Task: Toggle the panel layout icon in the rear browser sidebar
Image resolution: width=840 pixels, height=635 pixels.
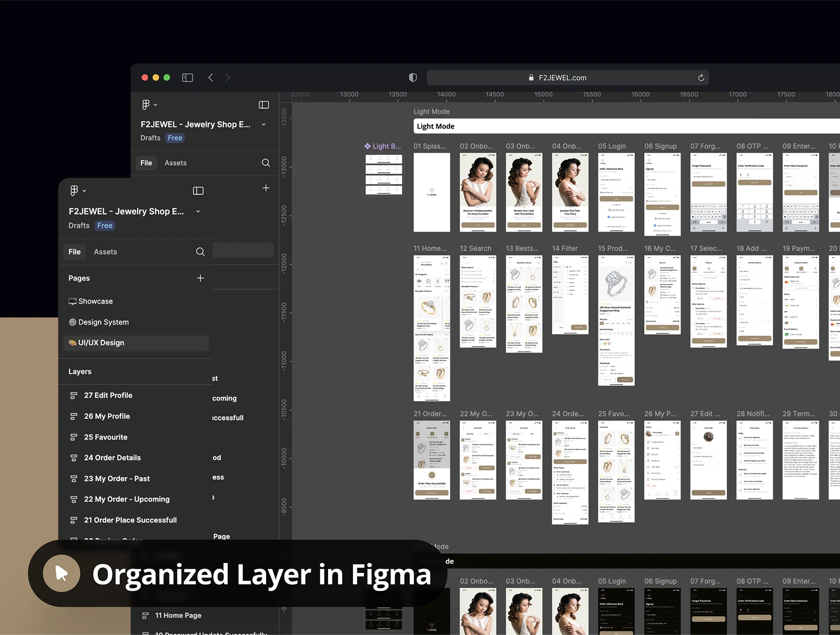Action: tap(264, 105)
